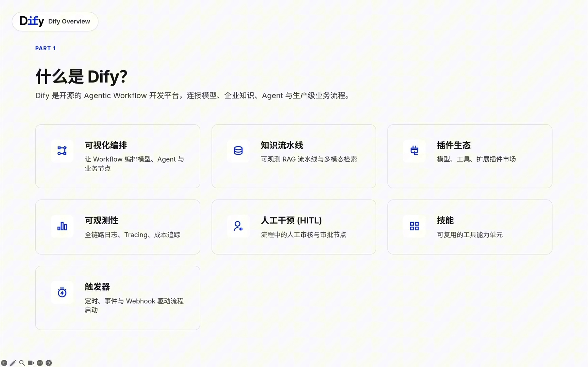The image size is (588, 367).
Task: Open the magnifier zoom tool
Action: coord(22,363)
